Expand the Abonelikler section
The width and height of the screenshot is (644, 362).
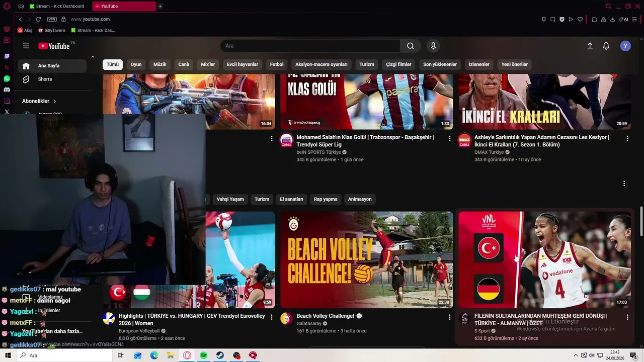[x=39, y=101]
